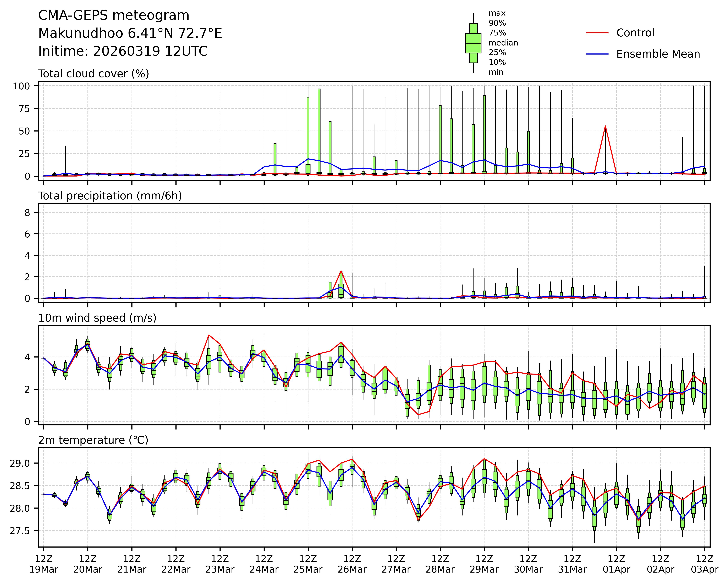Click the red Control legend line

(597, 33)
